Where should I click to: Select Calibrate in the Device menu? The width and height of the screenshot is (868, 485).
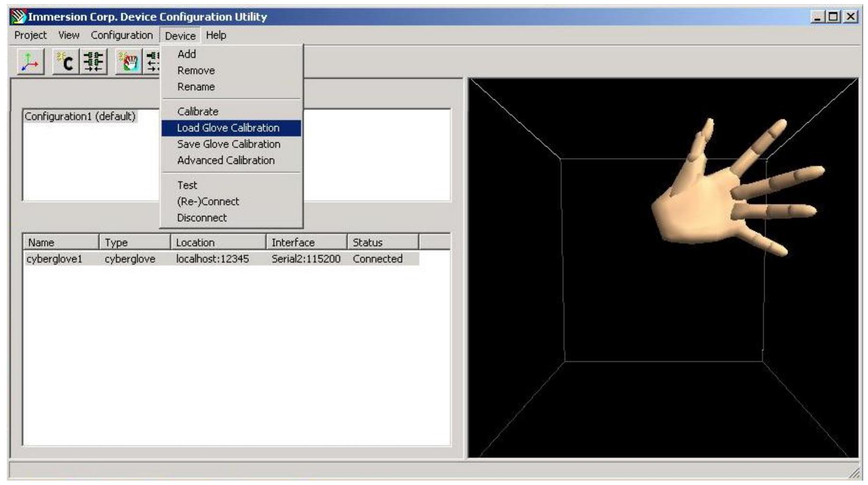point(231,112)
